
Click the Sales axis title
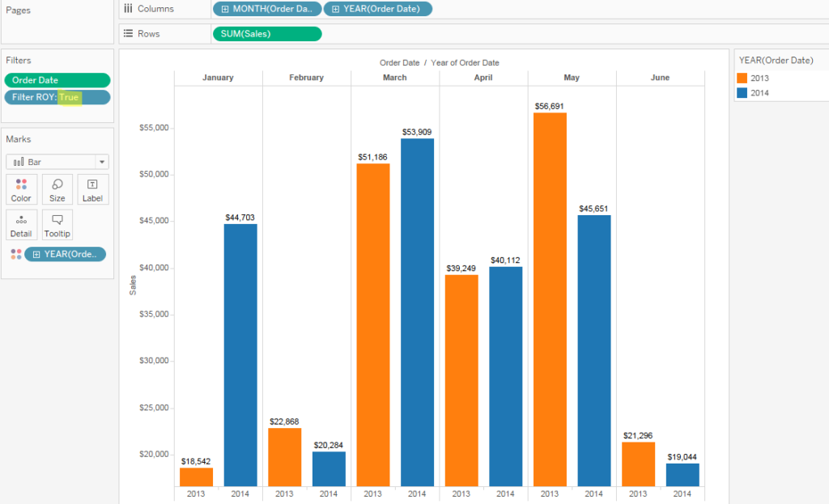pos(133,286)
